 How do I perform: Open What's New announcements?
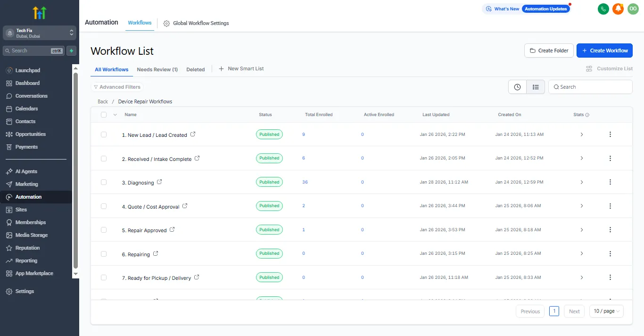pos(503,9)
